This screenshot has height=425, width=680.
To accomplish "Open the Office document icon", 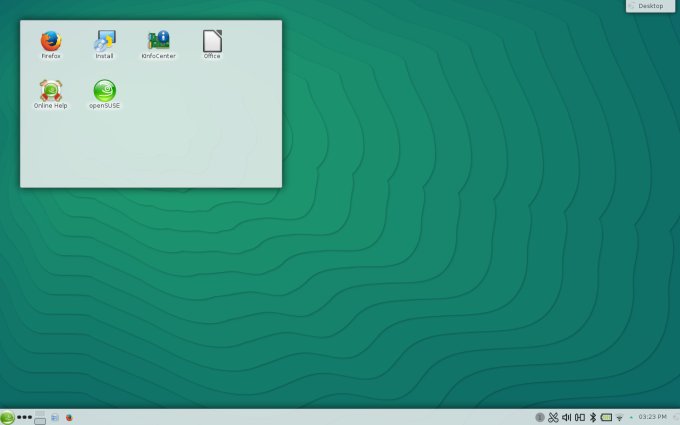I will pos(212,41).
